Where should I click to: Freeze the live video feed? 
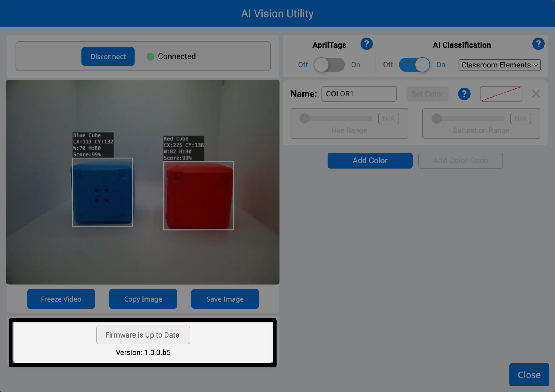click(61, 299)
